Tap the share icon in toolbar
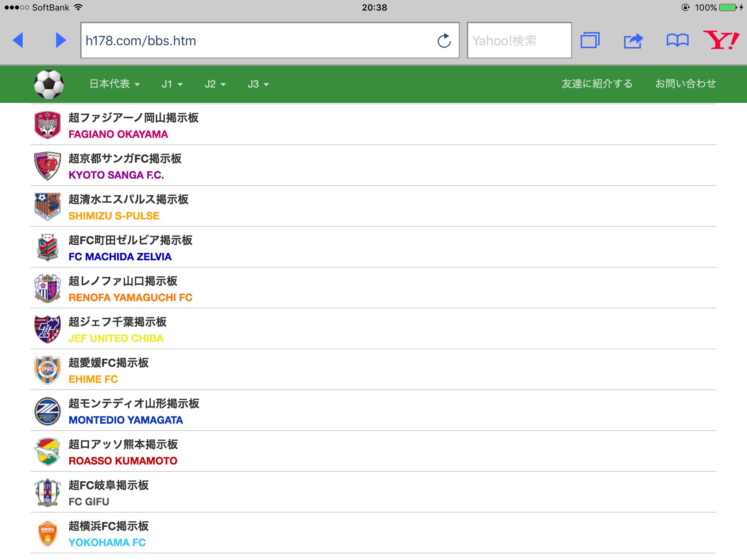 pos(633,40)
